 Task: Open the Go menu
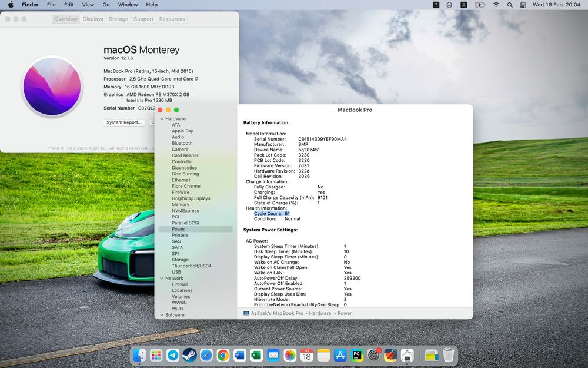[106, 5]
